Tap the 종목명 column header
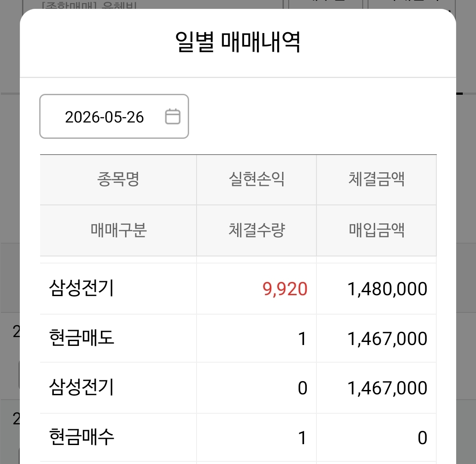The height and width of the screenshot is (464, 476). pos(118,179)
